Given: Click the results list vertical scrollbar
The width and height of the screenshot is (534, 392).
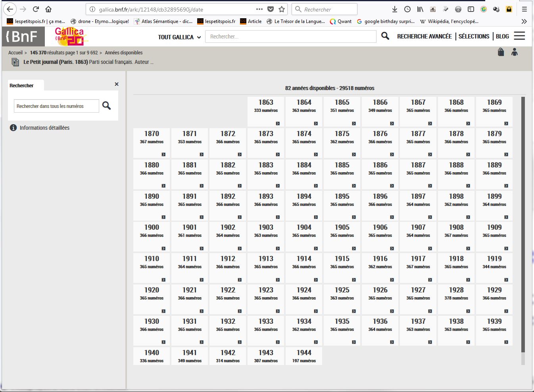Looking at the screenshot, I should 523,224.
